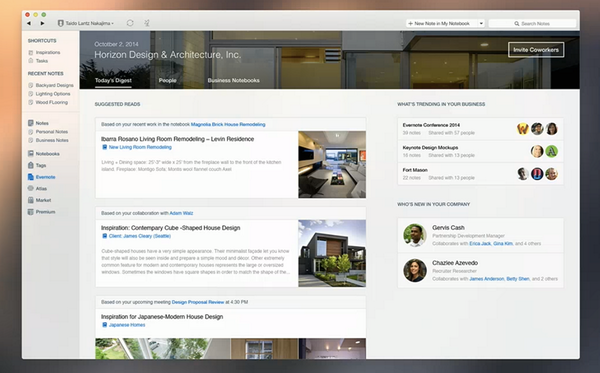
Task: Open the Taido Lantz Nakajima account menu
Action: 86,23
